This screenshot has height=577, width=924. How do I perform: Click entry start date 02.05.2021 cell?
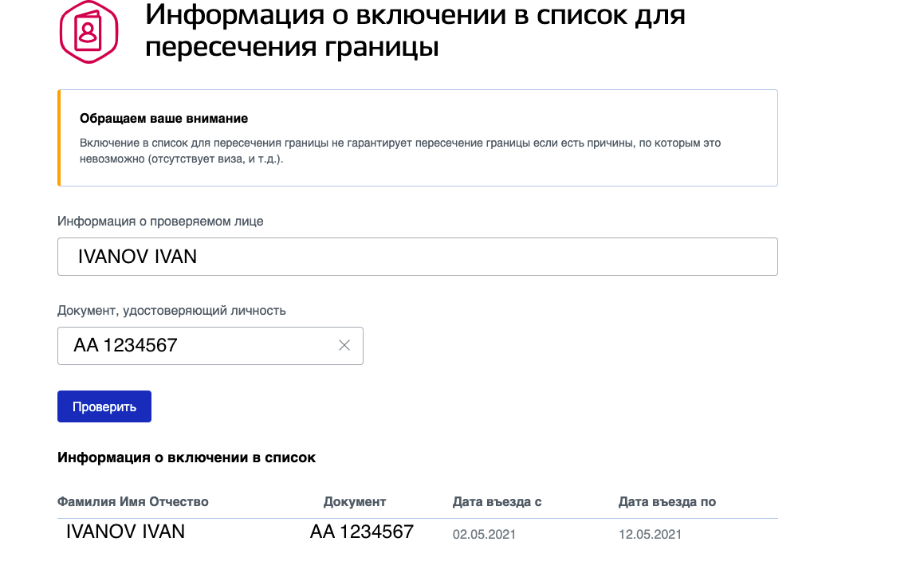(484, 535)
